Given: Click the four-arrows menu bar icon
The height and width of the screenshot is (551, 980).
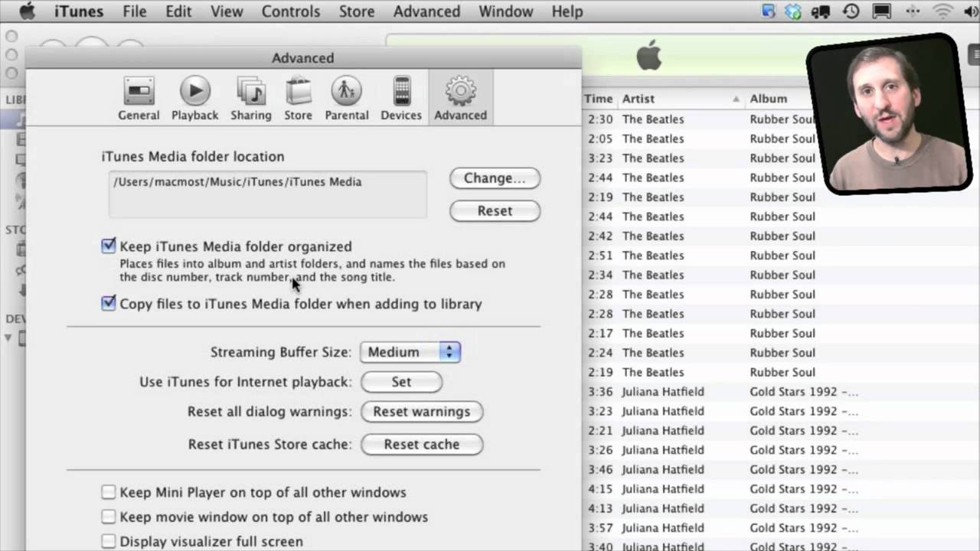Looking at the screenshot, I should tap(913, 11).
